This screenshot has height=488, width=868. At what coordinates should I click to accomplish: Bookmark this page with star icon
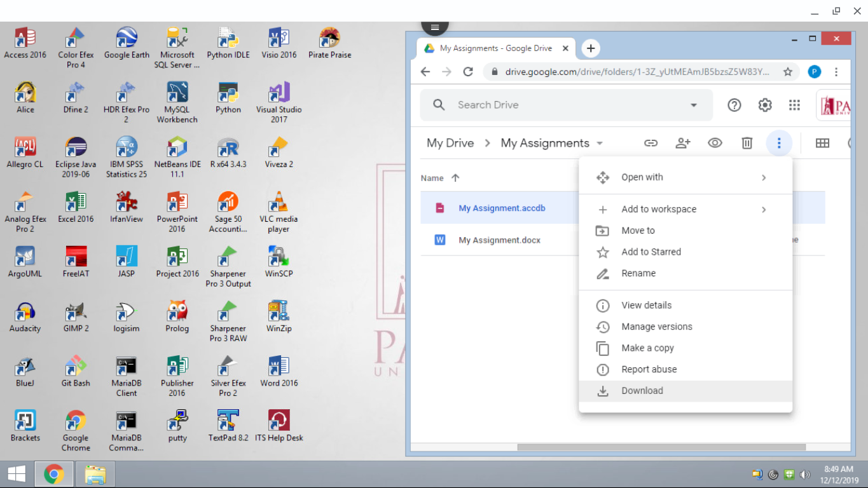(788, 72)
